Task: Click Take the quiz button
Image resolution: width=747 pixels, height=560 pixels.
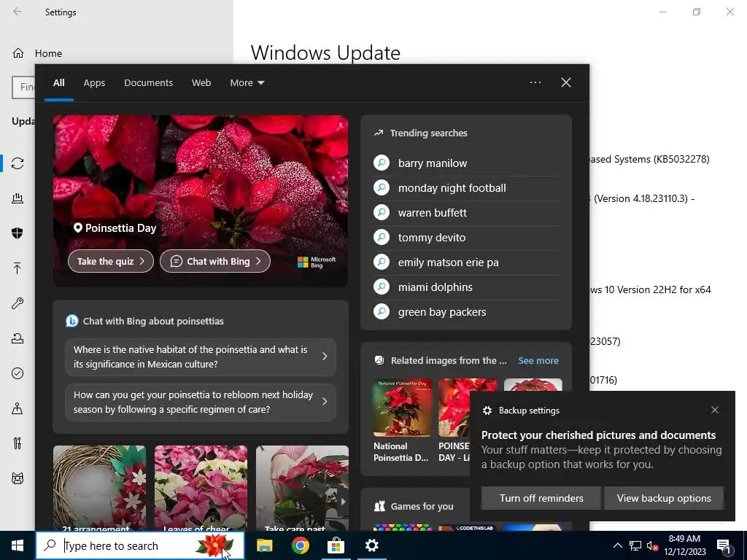Action: click(x=111, y=261)
